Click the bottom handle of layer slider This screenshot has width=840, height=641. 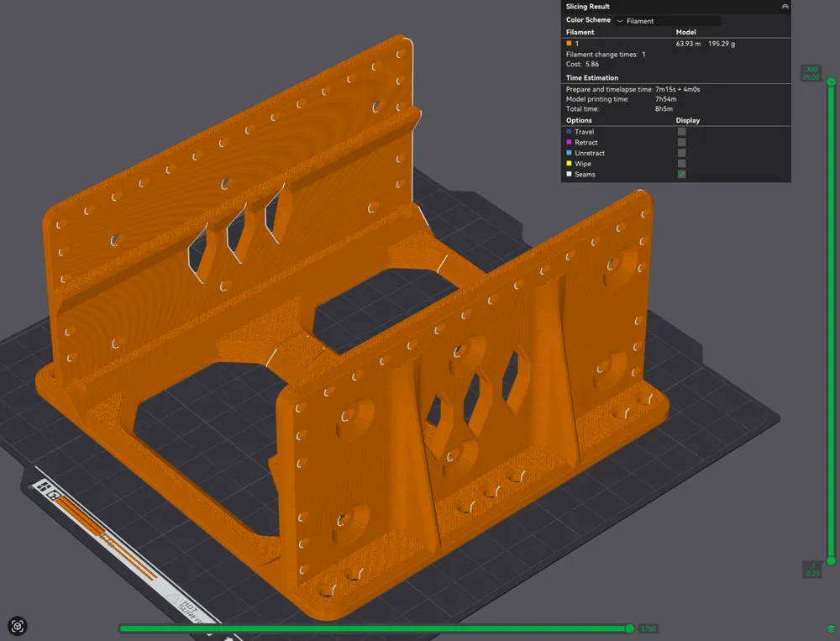831,560
